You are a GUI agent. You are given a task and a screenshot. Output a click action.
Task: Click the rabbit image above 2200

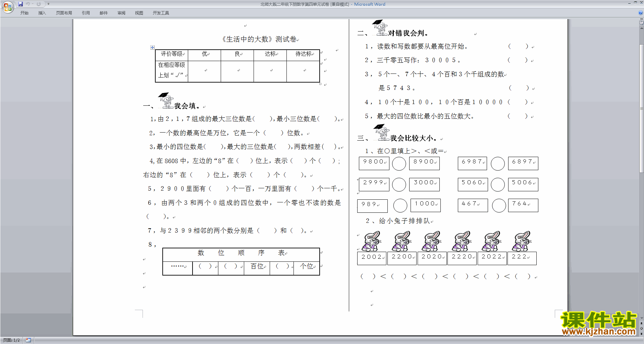[401, 241]
